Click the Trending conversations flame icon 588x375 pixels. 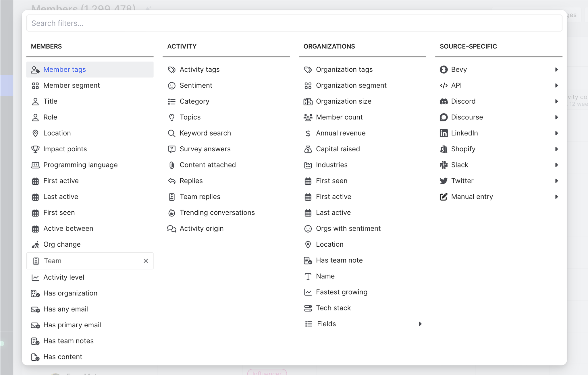tap(171, 213)
